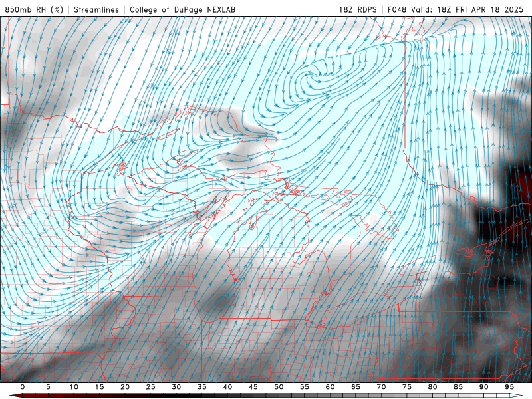Click the "0" tick label on color scale
The image size is (532, 399).
23,387
